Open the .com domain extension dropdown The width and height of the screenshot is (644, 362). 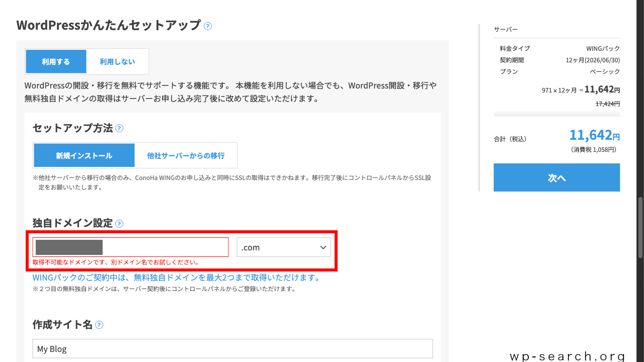coord(283,247)
